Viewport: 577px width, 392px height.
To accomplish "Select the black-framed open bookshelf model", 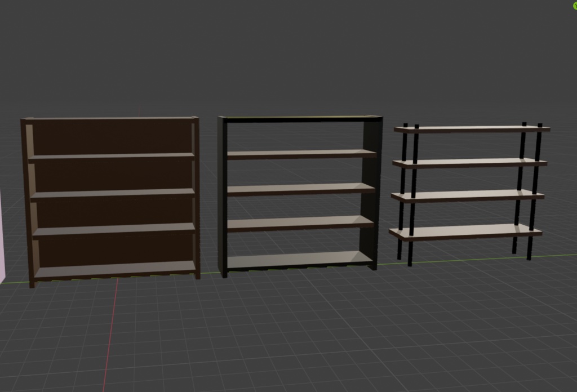I will coord(300,196).
